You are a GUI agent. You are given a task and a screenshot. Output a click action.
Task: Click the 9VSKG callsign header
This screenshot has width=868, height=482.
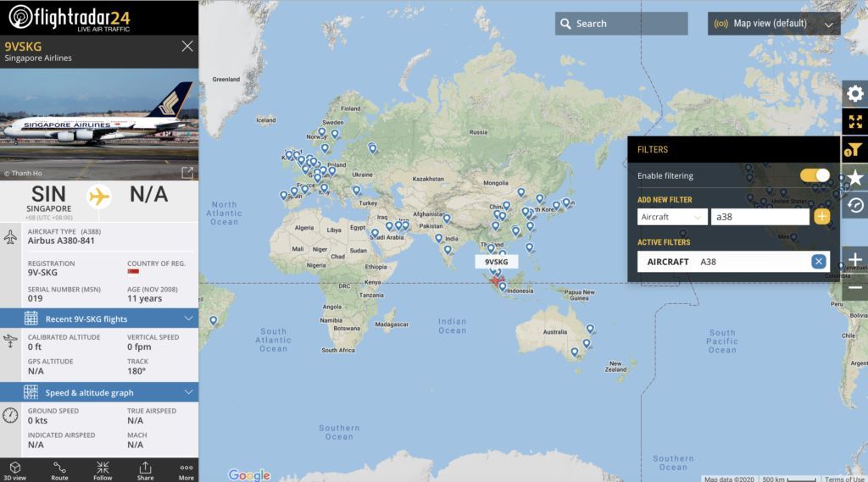point(23,47)
